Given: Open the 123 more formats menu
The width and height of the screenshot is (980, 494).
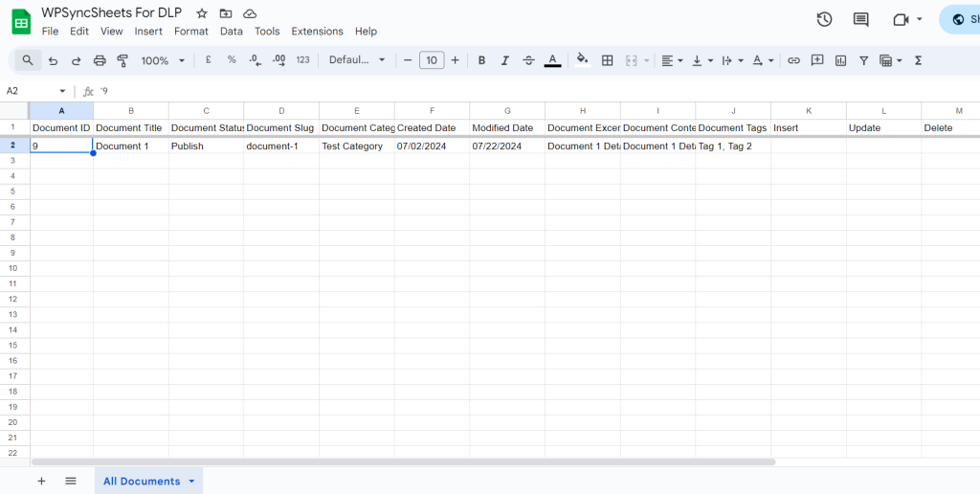Looking at the screenshot, I should coord(303,60).
